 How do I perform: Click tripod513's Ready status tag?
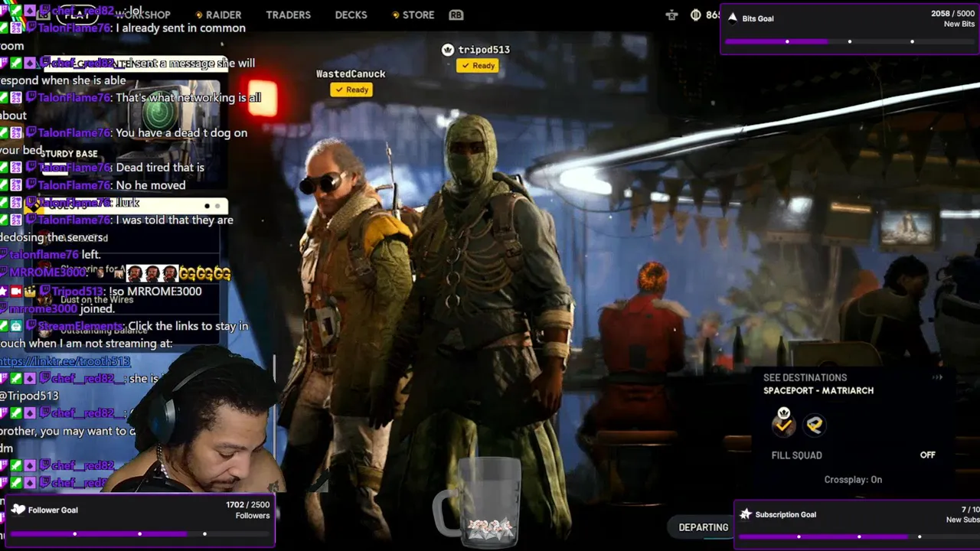(478, 66)
